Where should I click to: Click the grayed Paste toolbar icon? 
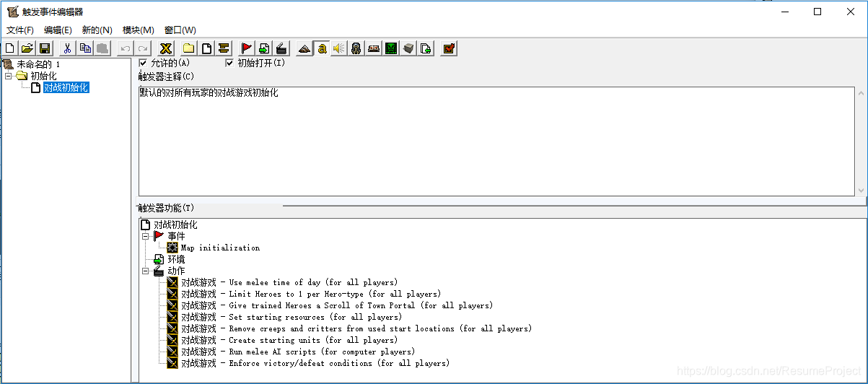tap(102, 48)
